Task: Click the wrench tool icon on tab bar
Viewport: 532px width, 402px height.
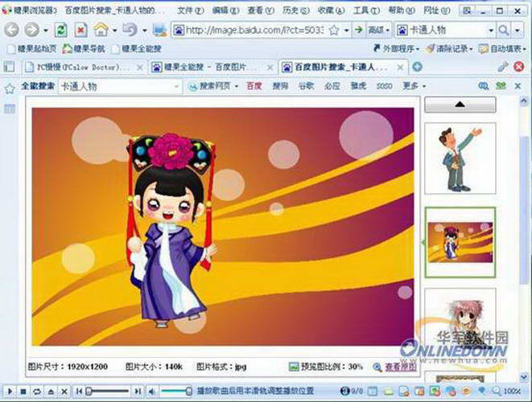Action: click(x=502, y=67)
